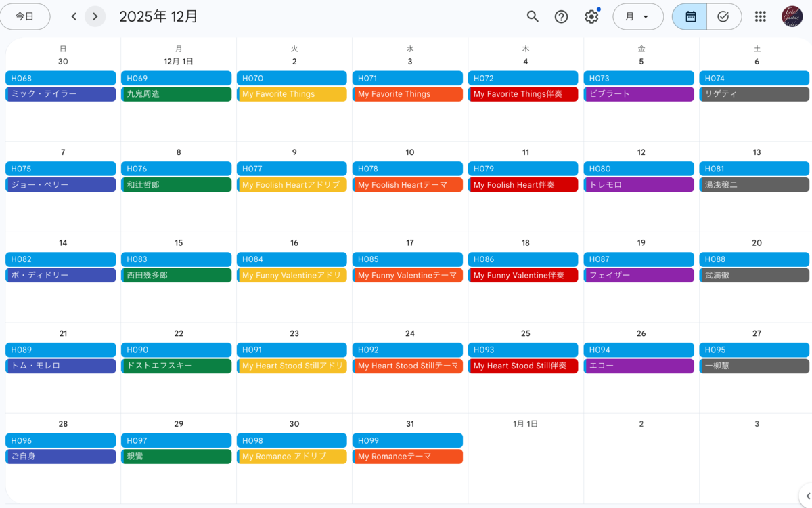Select the 12月 1日 date
Viewport: 812px width, 508px height.
coord(179,62)
